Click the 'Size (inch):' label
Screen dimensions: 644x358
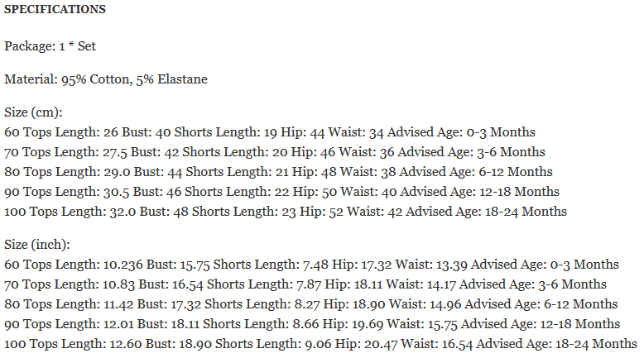point(37,245)
